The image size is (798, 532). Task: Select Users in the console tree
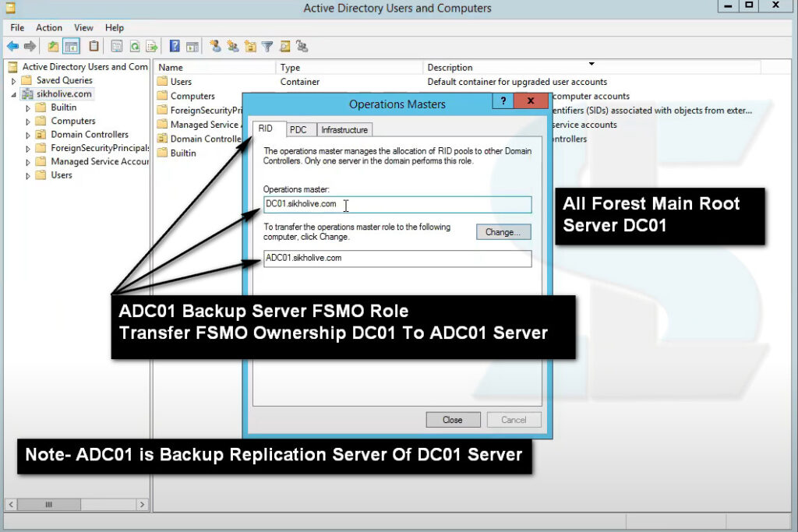click(61, 175)
